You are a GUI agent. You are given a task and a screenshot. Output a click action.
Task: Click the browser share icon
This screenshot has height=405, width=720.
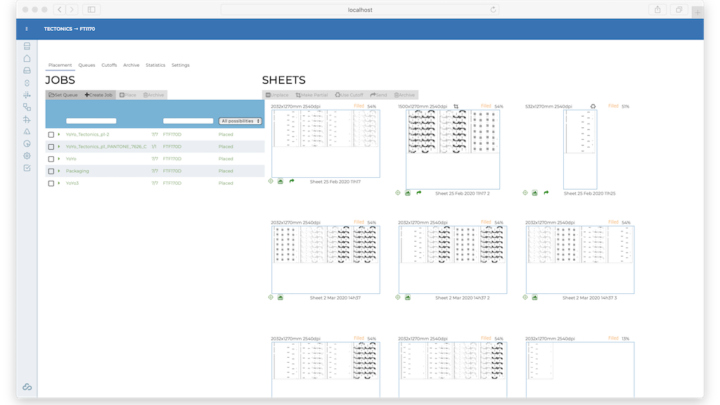click(x=658, y=10)
